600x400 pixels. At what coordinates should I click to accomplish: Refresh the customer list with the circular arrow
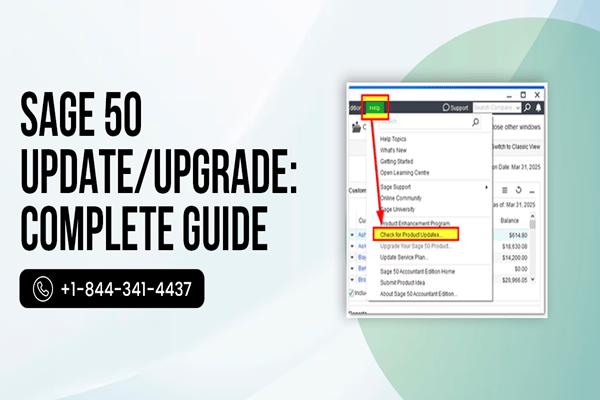(518, 190)
